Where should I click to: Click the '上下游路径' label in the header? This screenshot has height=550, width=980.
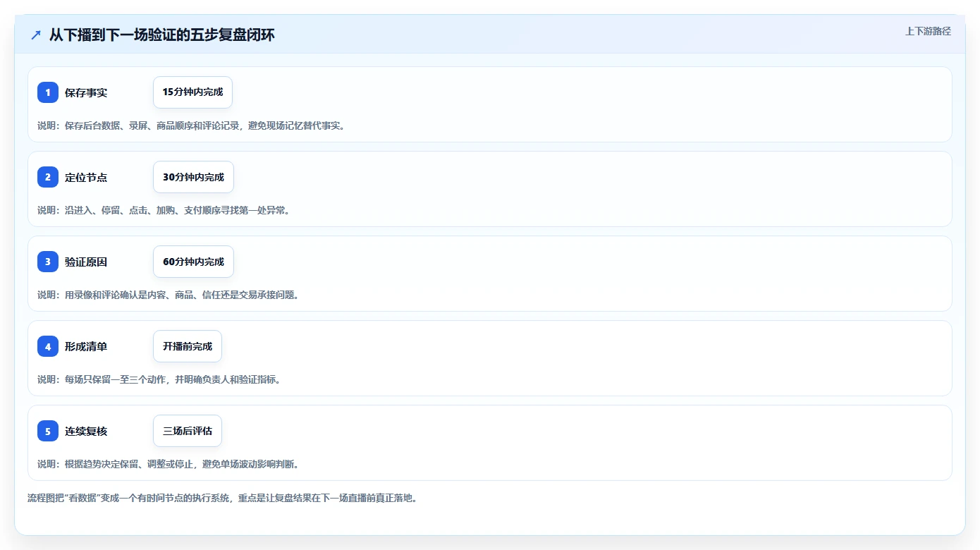[x=928, y=31]
